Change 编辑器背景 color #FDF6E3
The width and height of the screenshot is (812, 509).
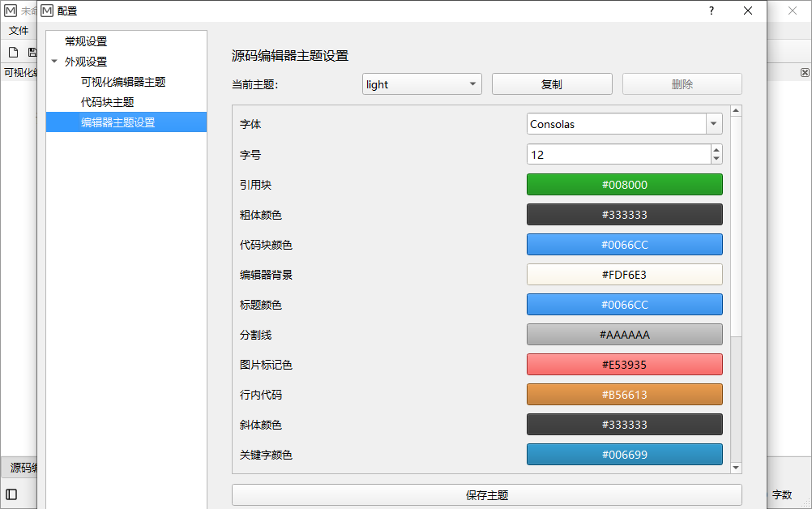coord(625,275)
